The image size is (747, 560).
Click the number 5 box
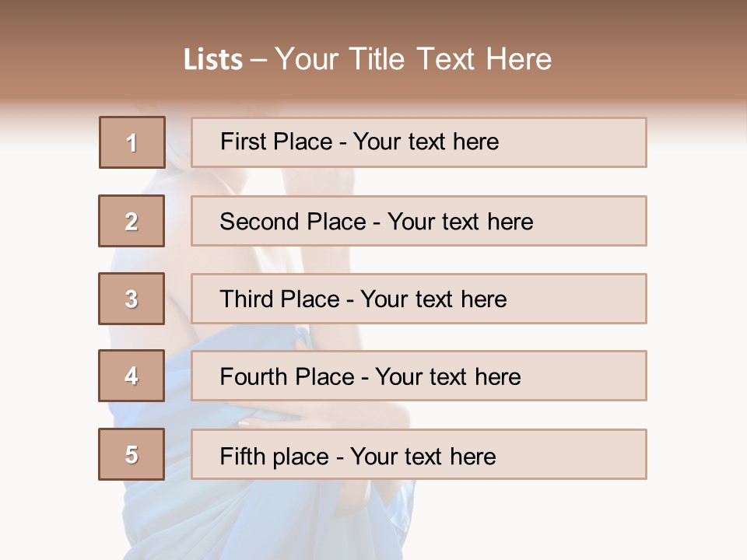[x=132, y=454]
